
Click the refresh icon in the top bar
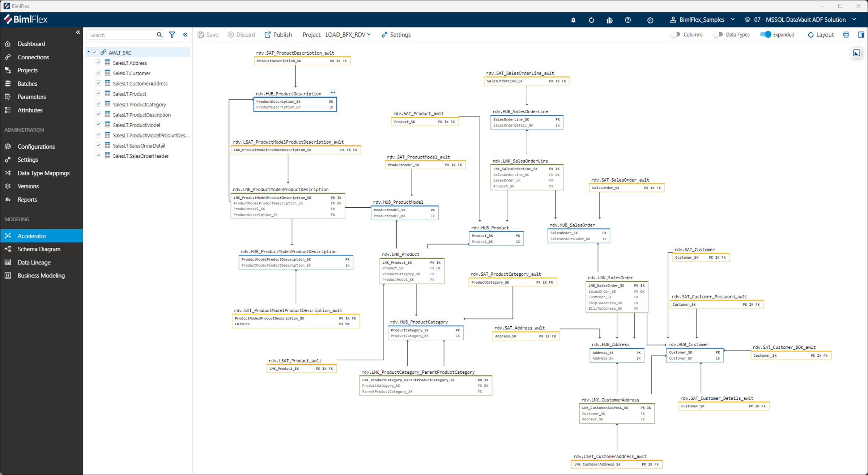[x=592, y=20]
